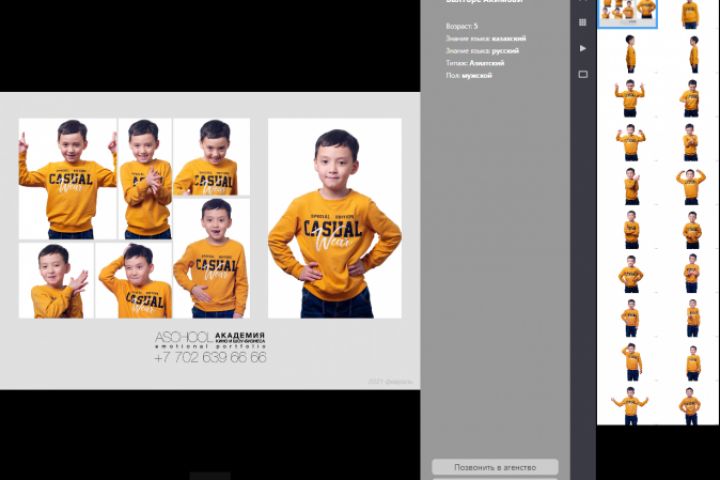The image size is (720, 480).
Task: Select the Типаж: Азиатский line
Action: pos(475,63)
